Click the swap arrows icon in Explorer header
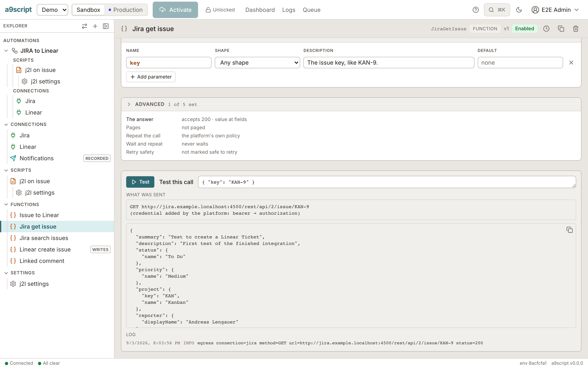This screenshot has height=368, width=588. (x=84, y=26)
